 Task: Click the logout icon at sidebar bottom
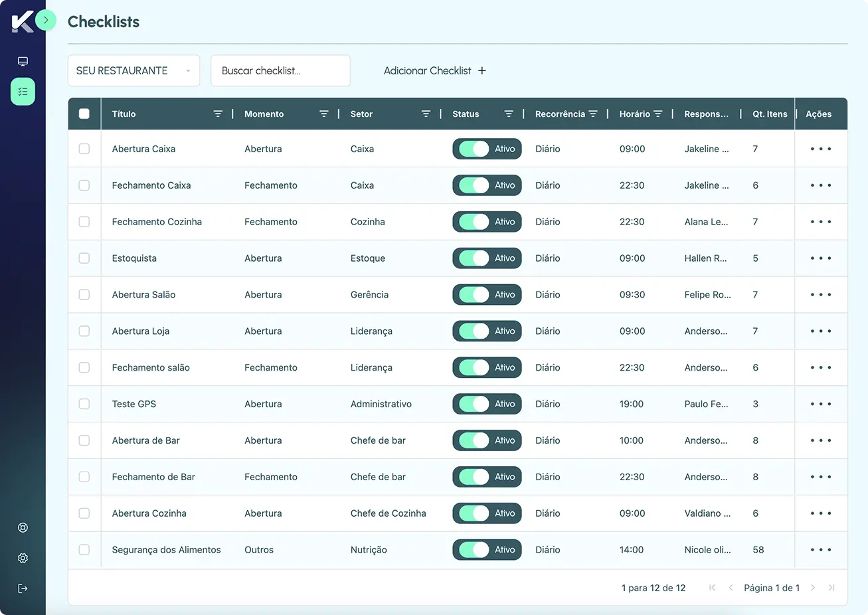[x=23, y=588]
